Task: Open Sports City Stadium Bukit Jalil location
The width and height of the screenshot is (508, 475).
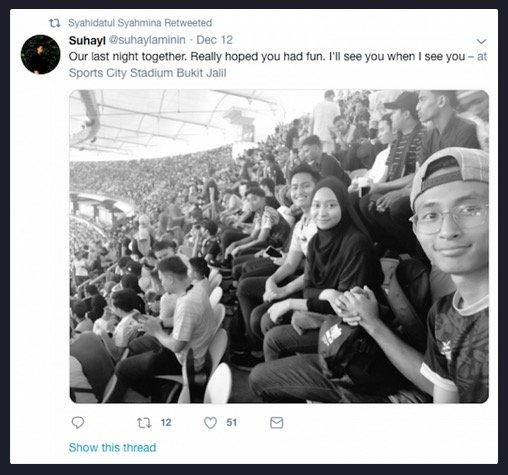Action: tap(147, 73)
